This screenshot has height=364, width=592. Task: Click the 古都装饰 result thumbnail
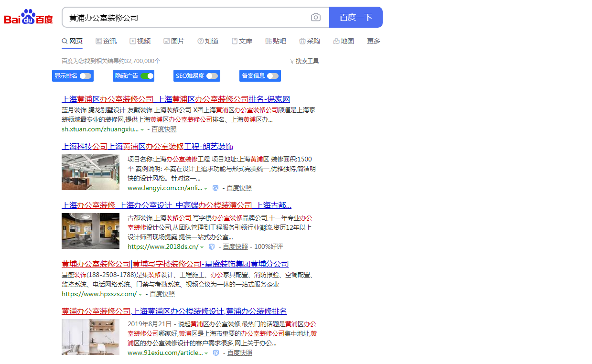pyautogui.click(x=90, y=231)
